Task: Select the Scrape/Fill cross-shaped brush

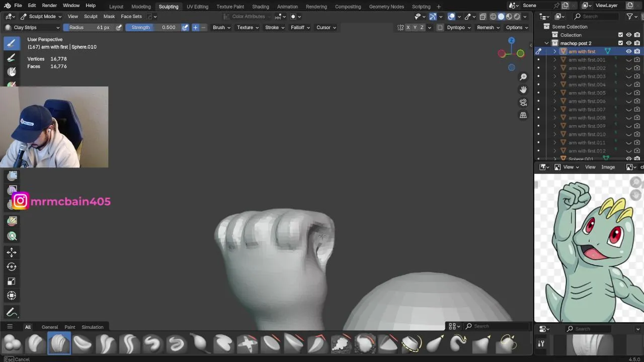Action: tap(247, 344)
